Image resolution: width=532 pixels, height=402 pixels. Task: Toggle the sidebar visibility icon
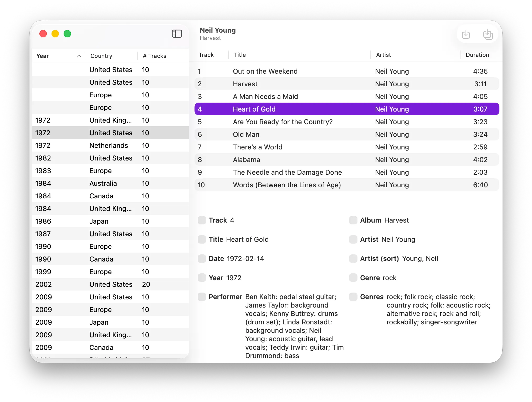click(x=177, y=34)
